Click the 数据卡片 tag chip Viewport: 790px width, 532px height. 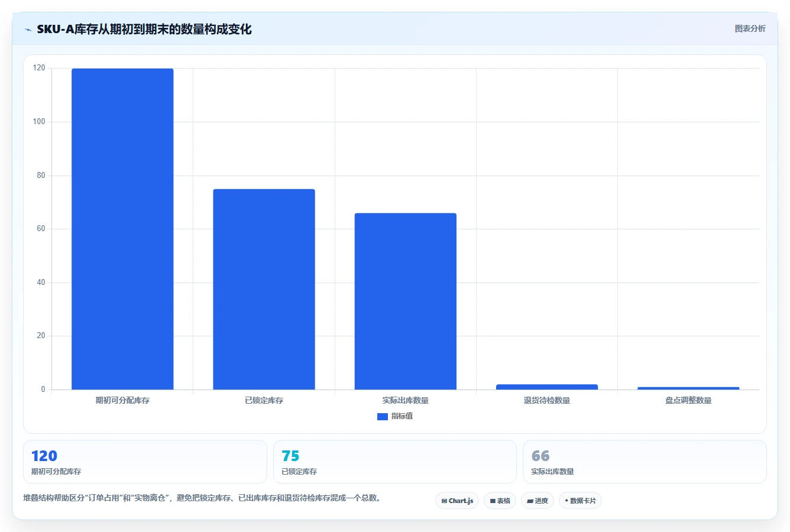(580, 501)
